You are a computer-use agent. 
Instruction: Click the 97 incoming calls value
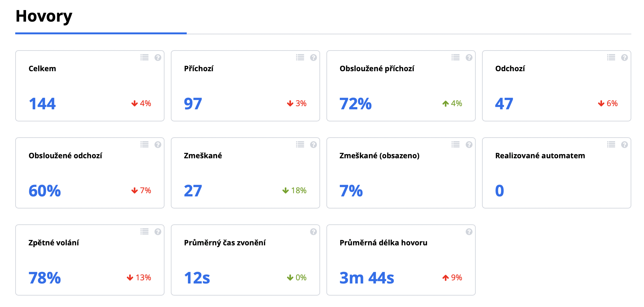pyautogui.click(x=193, y=104)
